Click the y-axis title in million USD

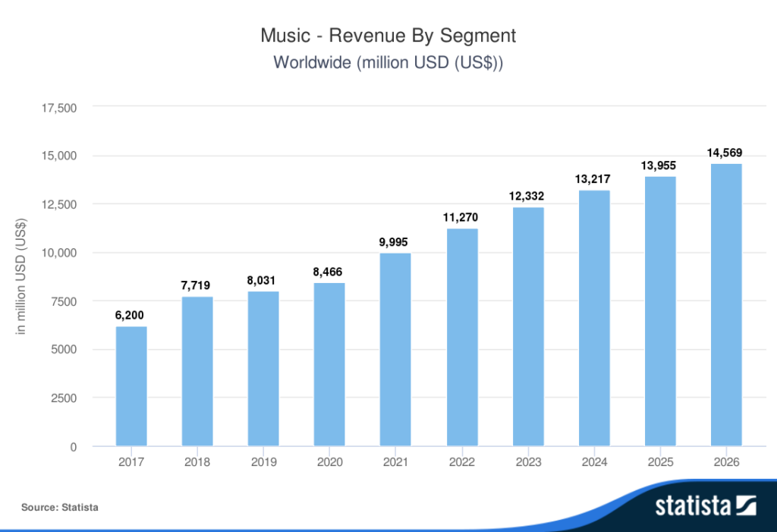coord(20,277)
